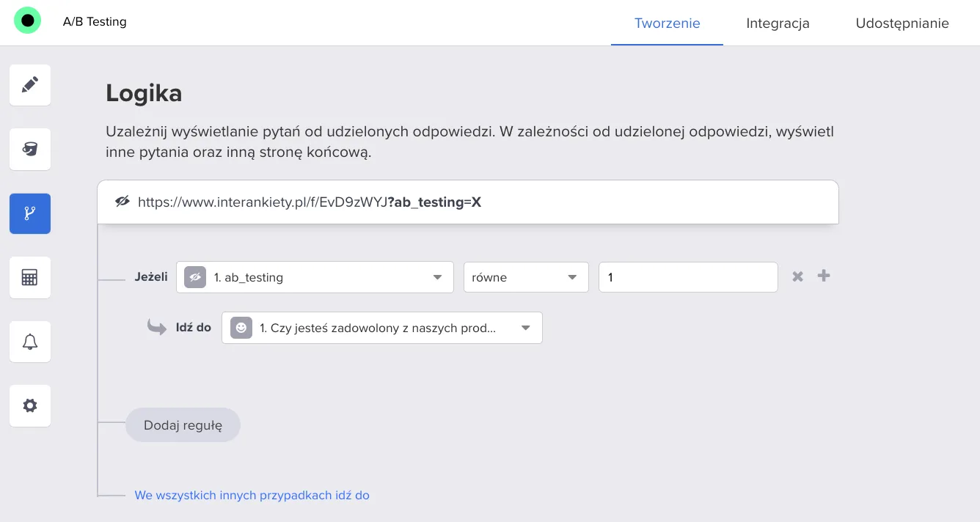The height and width of the screenshot is (522, 980).
Task: Click the Jeżeli label
Action: pos(151,277)
